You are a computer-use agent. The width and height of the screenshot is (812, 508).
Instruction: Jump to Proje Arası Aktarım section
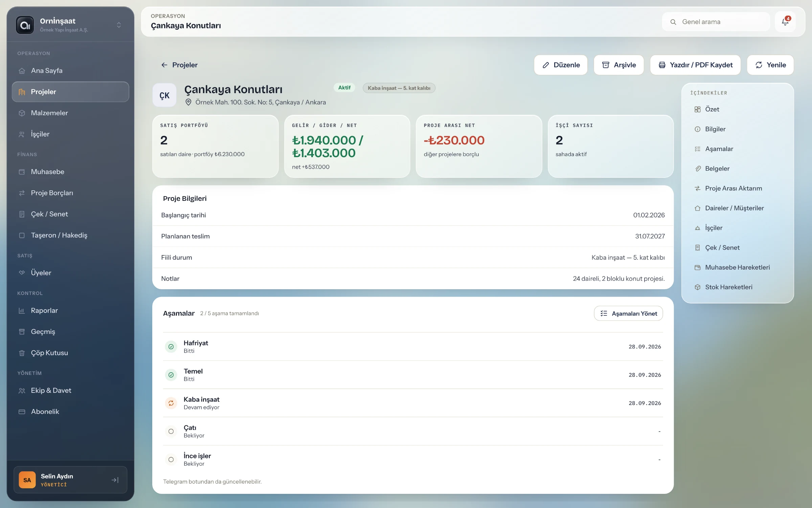tap(738, 188)
